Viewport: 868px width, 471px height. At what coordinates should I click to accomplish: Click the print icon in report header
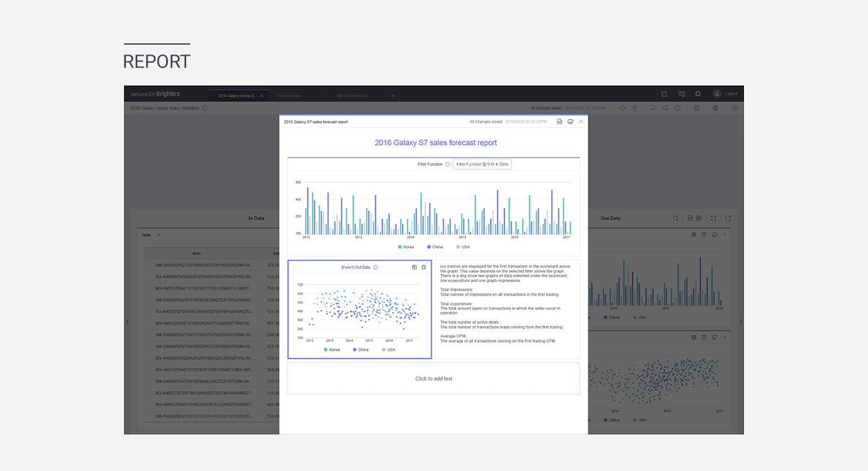pyautogui.click(x=570, y=121)
